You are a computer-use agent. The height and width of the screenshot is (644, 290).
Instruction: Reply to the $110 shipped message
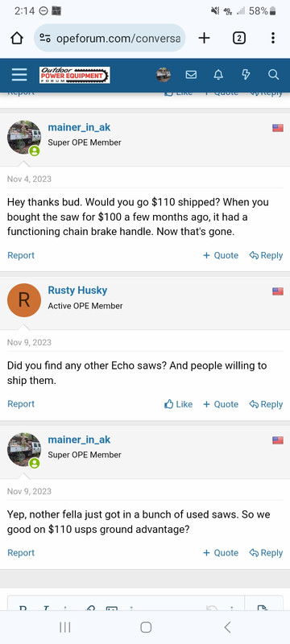point(266,255)
